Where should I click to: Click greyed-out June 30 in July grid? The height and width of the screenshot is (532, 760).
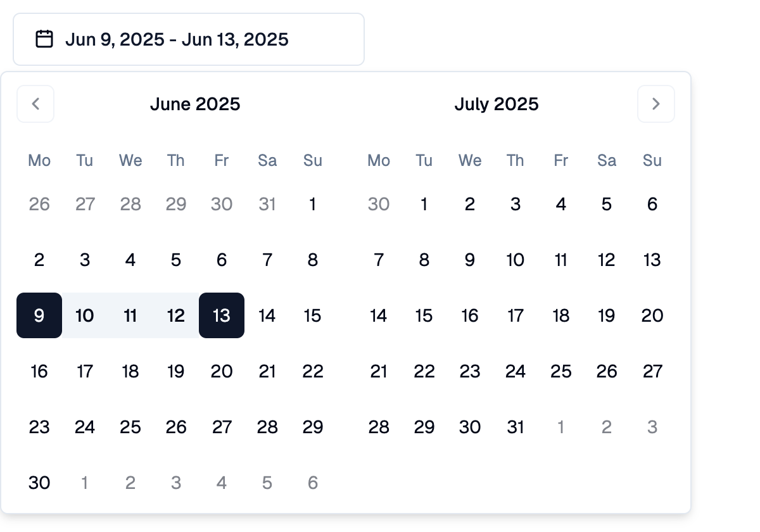pos(379,204)
